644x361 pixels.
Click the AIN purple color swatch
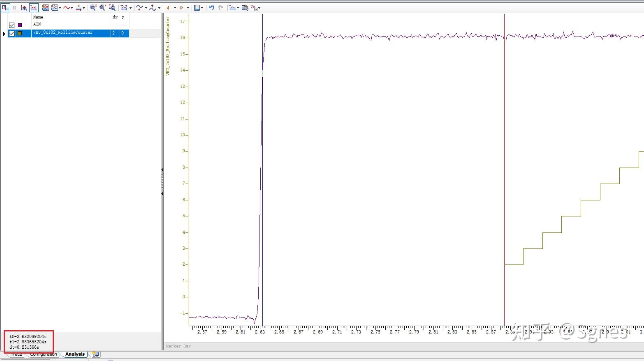tap(19, 25)
